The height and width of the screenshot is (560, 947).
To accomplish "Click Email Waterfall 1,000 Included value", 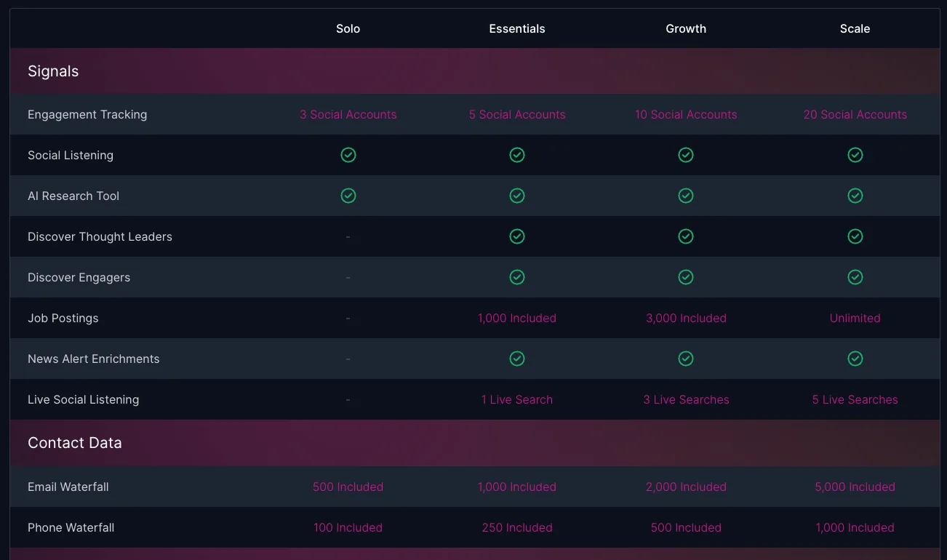I will 517,487.
